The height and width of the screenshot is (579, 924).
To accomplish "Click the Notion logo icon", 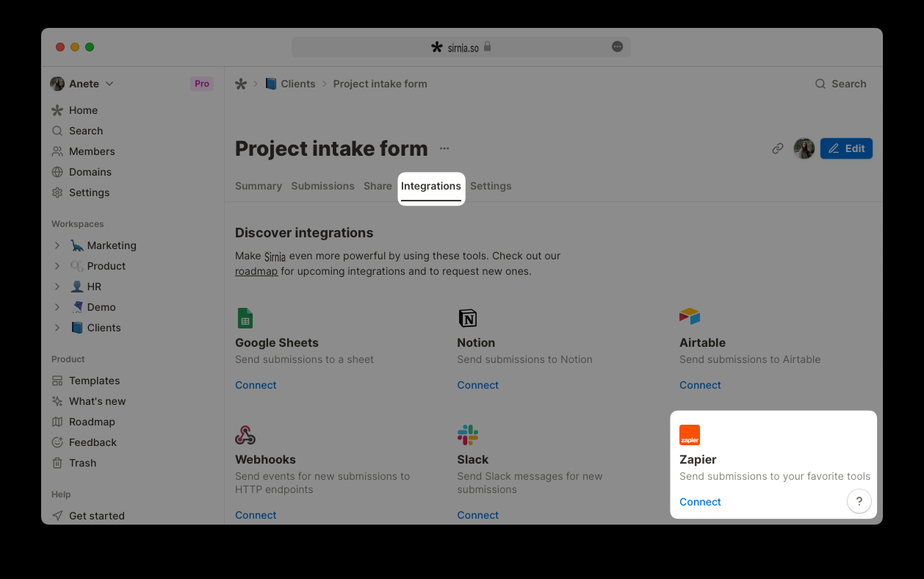I will coord(468,318).
